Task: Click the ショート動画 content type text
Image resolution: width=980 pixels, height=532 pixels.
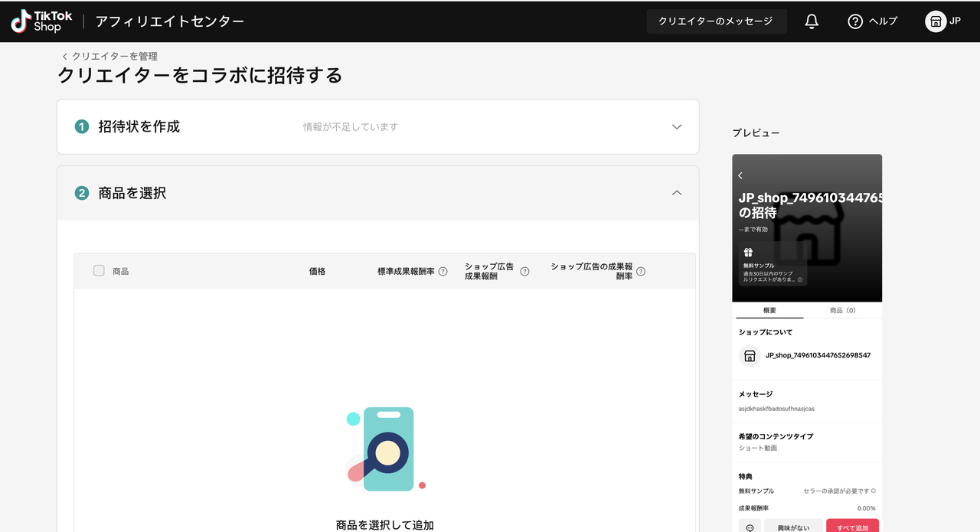Action: (x=758, y=448)
